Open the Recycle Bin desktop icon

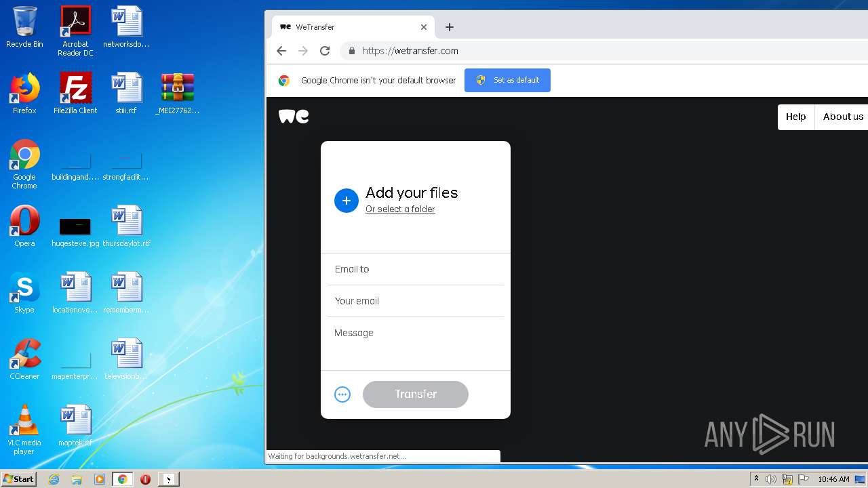click(x=24, y=27)
